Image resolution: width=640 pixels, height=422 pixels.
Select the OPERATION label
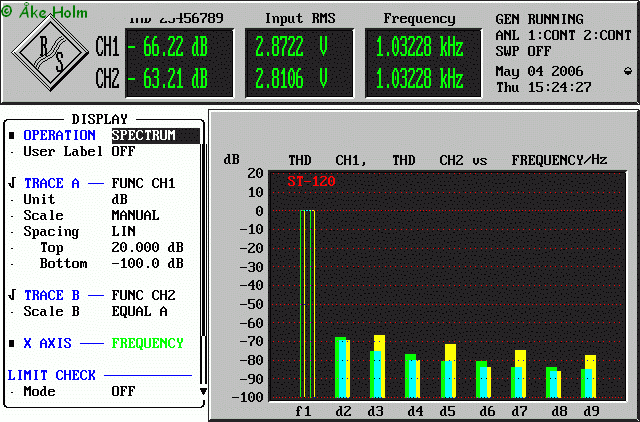click(60, 135)
